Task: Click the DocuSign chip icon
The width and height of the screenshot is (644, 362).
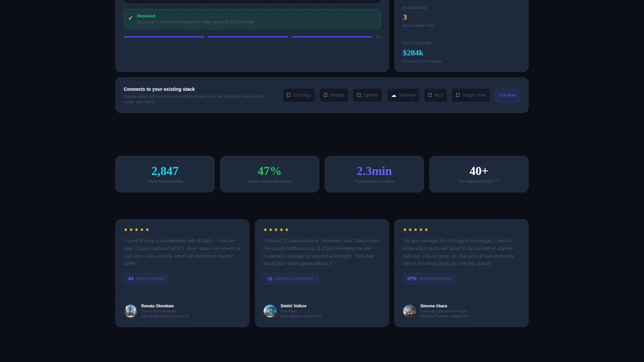Action: pos(288,95)
